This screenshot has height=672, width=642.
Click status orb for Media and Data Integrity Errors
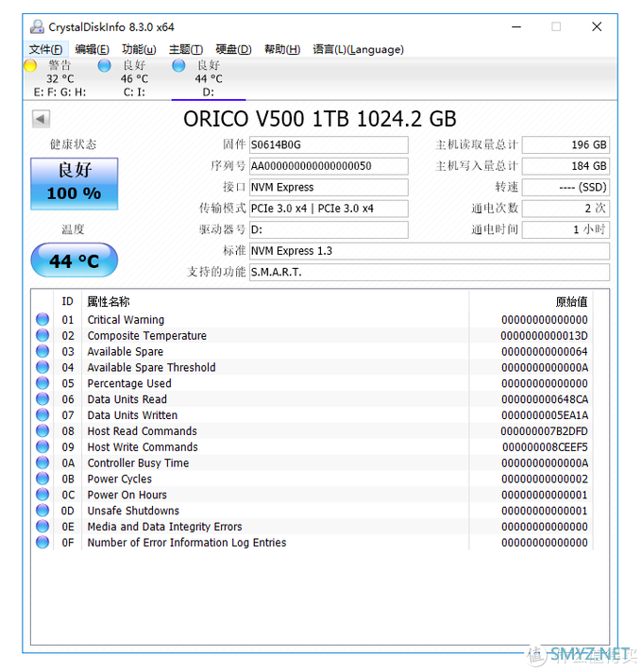point(42,527)
